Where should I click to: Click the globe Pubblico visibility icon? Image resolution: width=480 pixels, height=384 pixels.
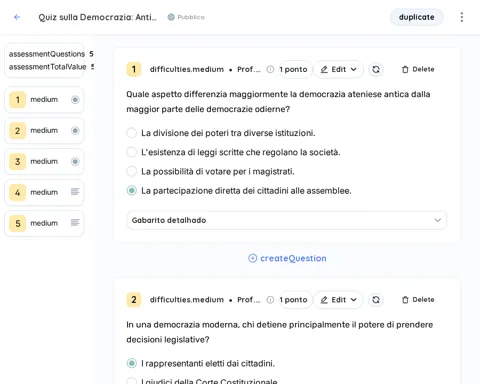coord(171,17)
